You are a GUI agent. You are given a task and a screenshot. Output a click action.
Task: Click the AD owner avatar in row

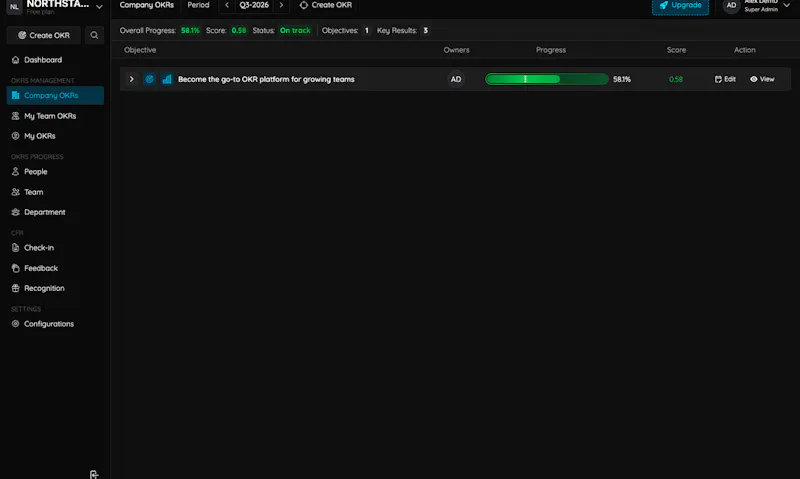(x=456, y=79)
